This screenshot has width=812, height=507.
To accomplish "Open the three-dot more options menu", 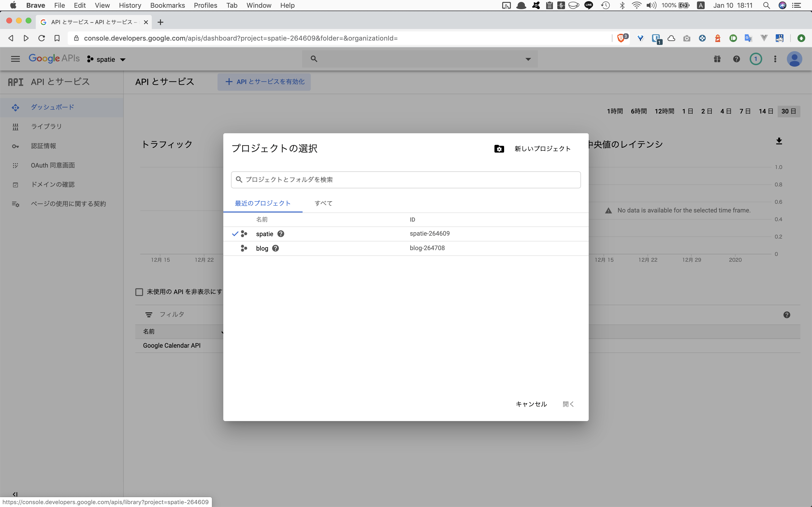I will [x=775, y=59].
